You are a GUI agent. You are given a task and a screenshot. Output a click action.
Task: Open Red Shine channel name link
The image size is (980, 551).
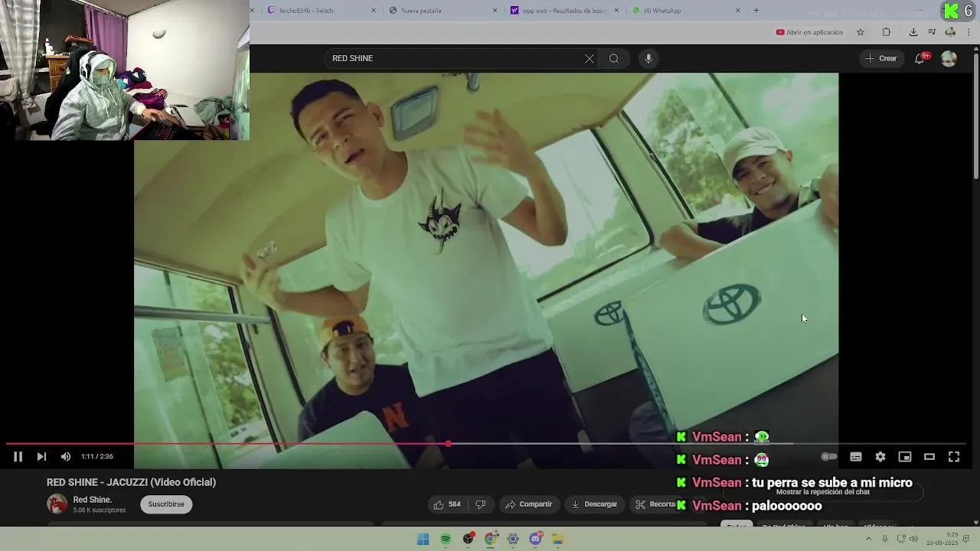(93, 500)
